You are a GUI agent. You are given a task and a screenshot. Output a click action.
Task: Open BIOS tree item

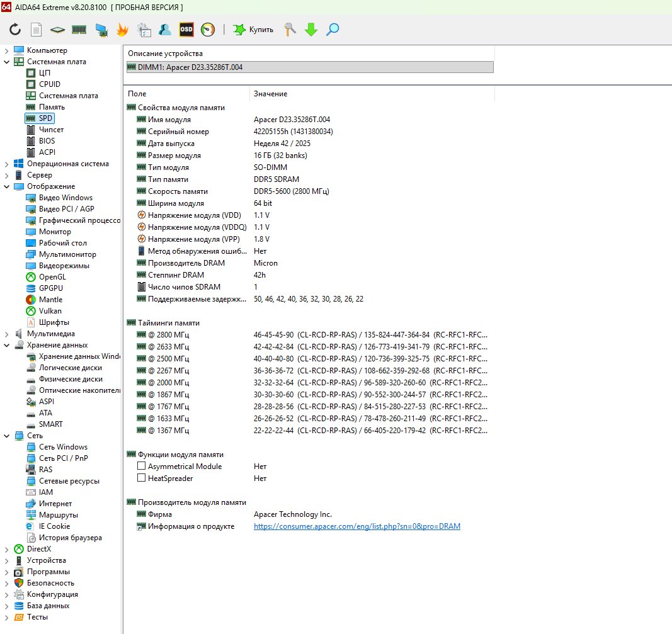coord(47,141)
